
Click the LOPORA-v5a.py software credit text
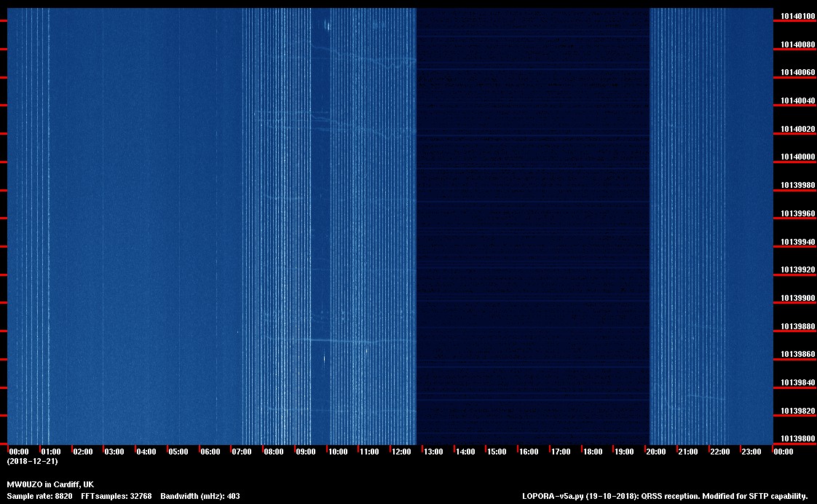(665, 496)
